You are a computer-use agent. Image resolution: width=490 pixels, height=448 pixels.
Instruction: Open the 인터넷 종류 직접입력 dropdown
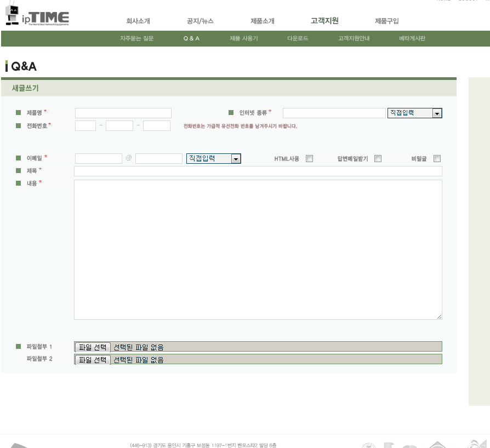[415, 113]
